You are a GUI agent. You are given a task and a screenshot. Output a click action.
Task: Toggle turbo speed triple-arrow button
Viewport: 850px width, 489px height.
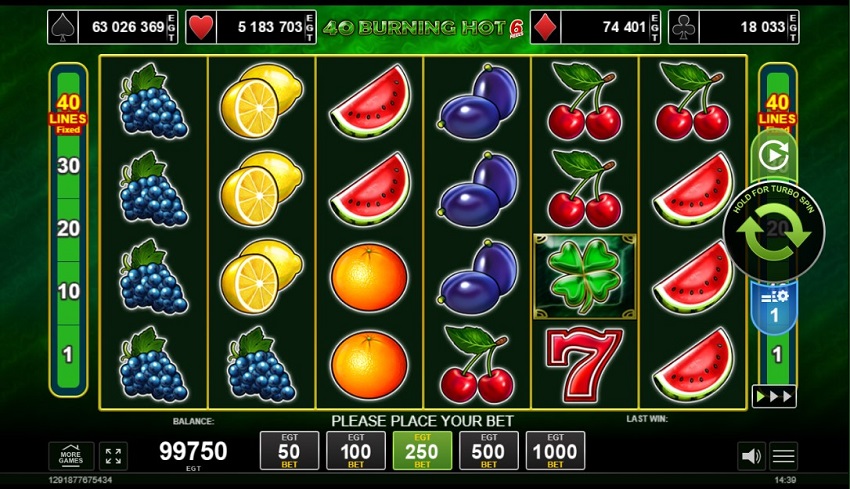pyautogui.click(x=774, y=397)
